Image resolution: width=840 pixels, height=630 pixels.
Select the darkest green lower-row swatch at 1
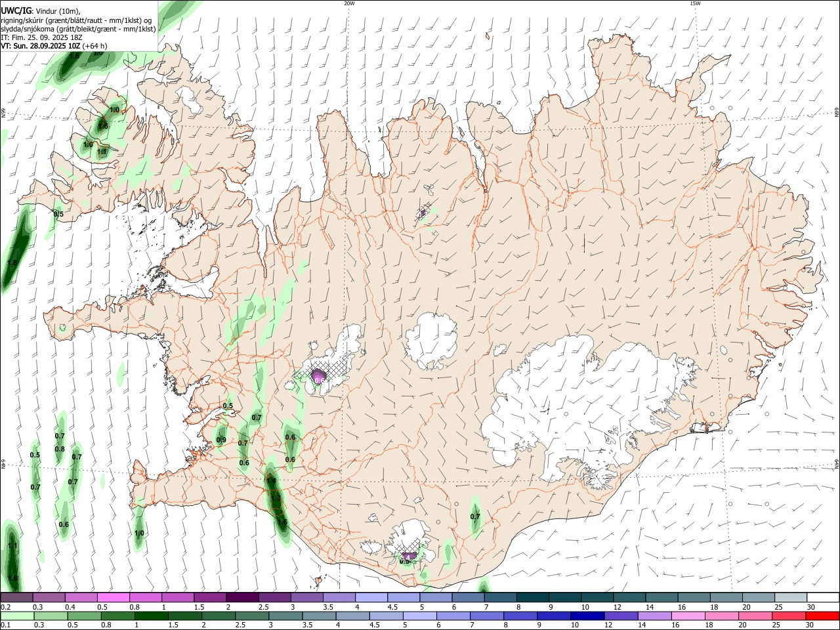tap(151, 616)
